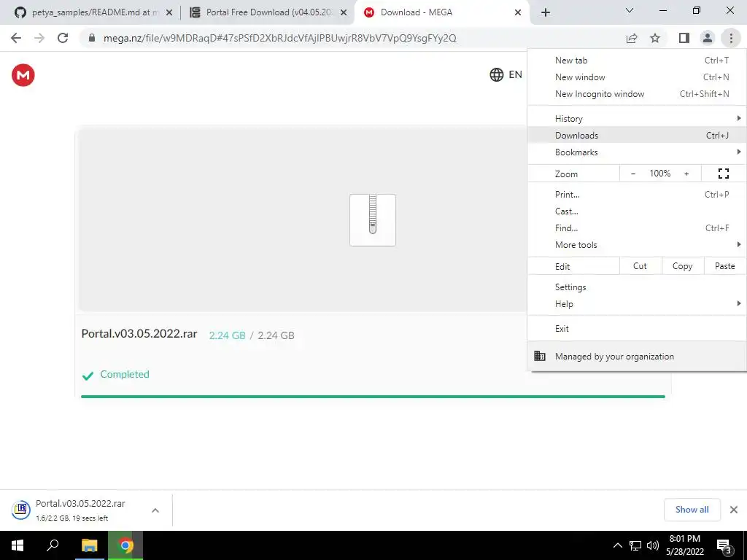Click the EN language label

[x=515, y=75]
